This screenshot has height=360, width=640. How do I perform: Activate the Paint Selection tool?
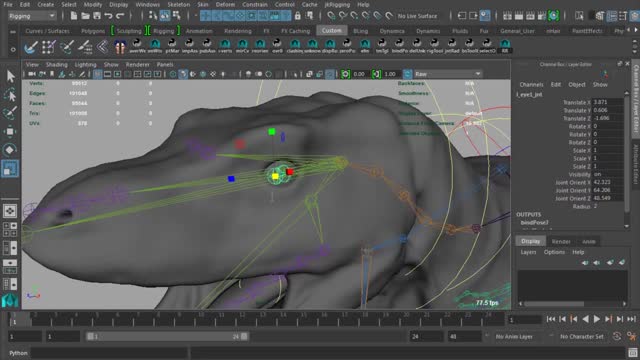click(10, 113)
